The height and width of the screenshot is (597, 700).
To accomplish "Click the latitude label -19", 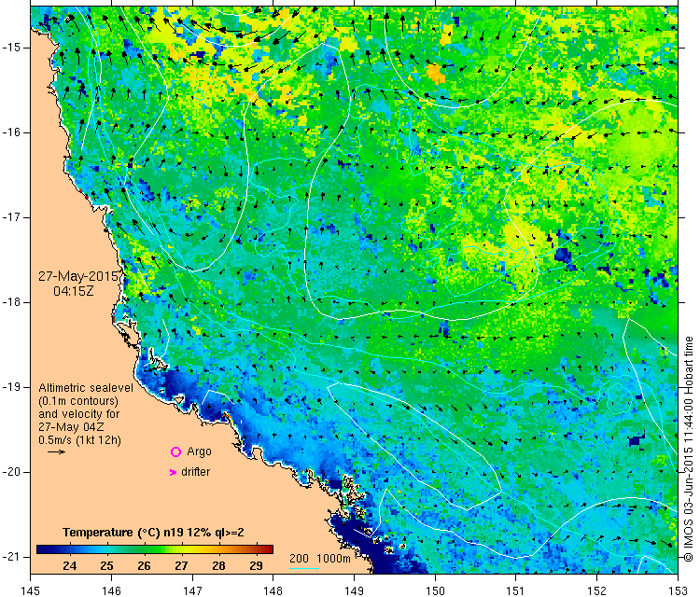I will [x=11, y=387].
